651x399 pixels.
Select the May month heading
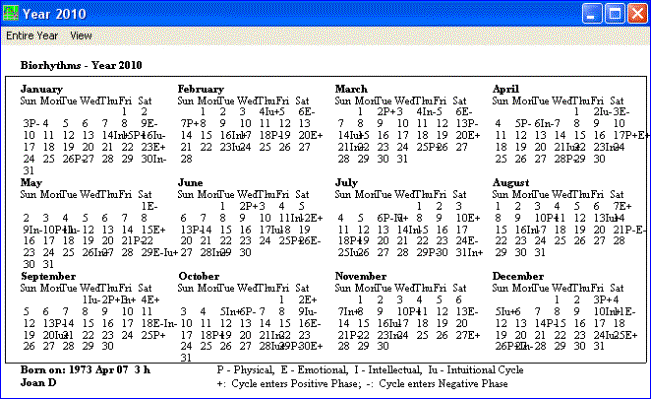point(31,183)
